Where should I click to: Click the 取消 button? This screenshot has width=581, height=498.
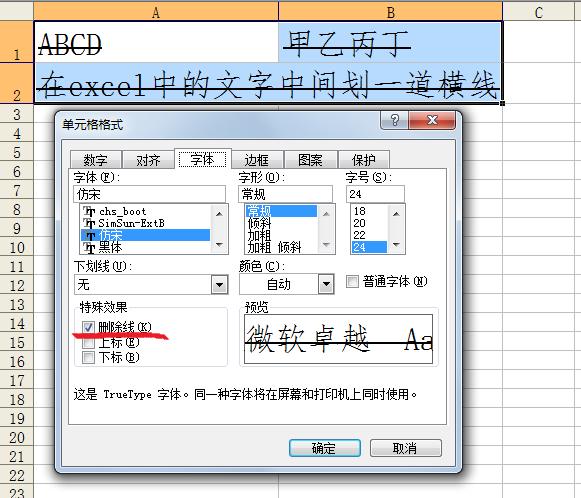(x=406, y=448)
